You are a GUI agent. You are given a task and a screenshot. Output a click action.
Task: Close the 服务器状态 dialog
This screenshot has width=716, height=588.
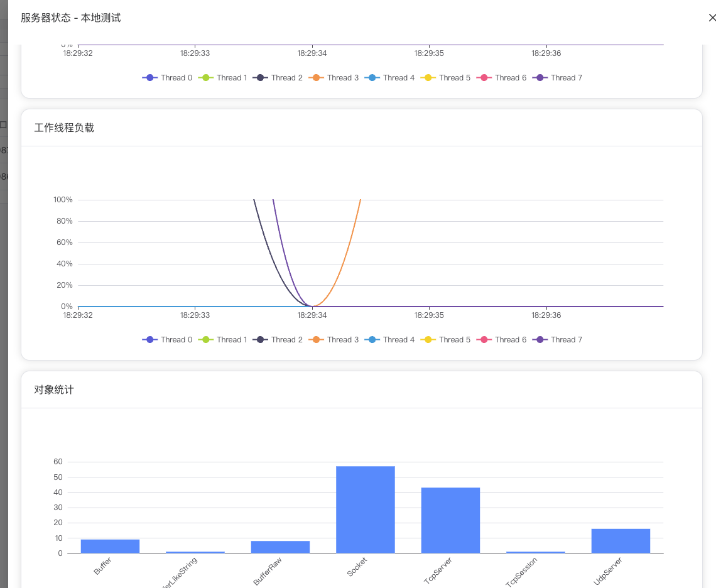pos(711,18)
